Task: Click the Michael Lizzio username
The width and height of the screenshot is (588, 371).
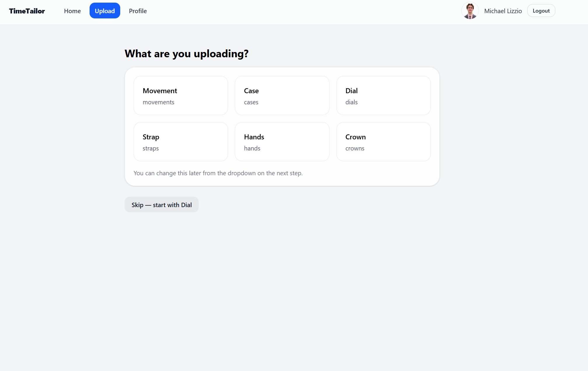Action: coord(503,11)
